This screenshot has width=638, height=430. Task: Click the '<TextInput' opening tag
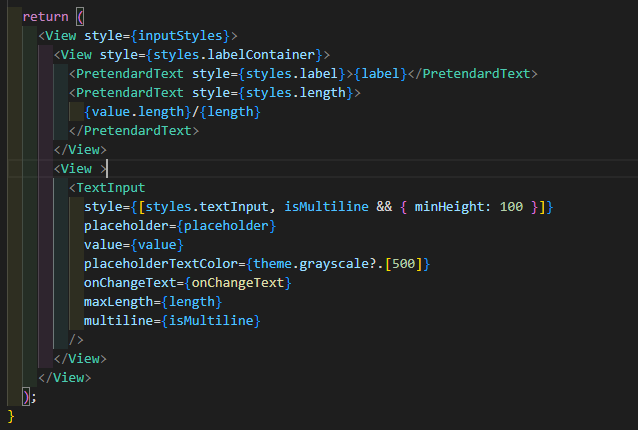pos(107,188)
